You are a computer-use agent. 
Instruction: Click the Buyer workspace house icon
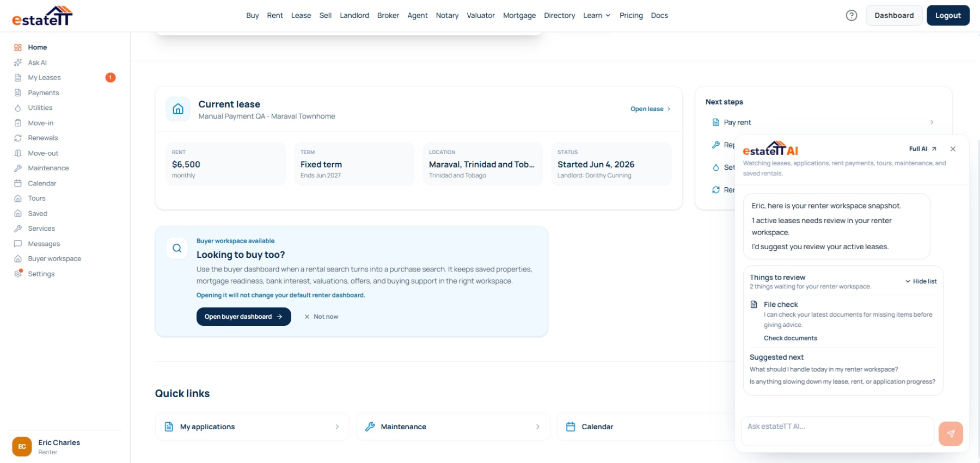[x=18, y=259]
